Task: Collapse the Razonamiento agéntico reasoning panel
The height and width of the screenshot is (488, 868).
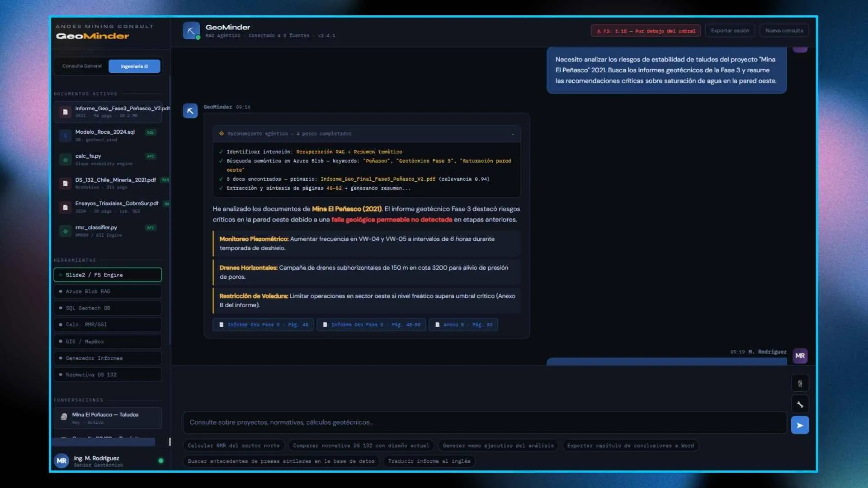Action: tap(513, 134)
